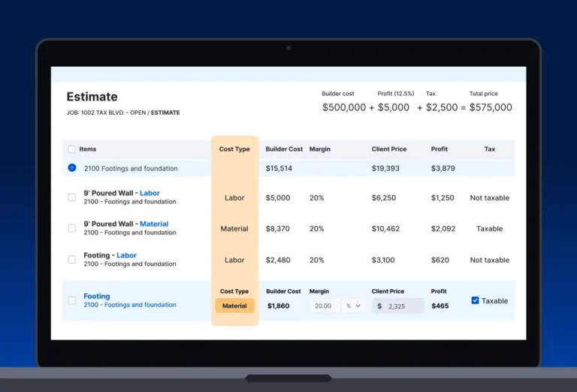Click the Profit (12.5%) summary label
Viewport: 577px width, 392px height.
click(x=396, y=94)
